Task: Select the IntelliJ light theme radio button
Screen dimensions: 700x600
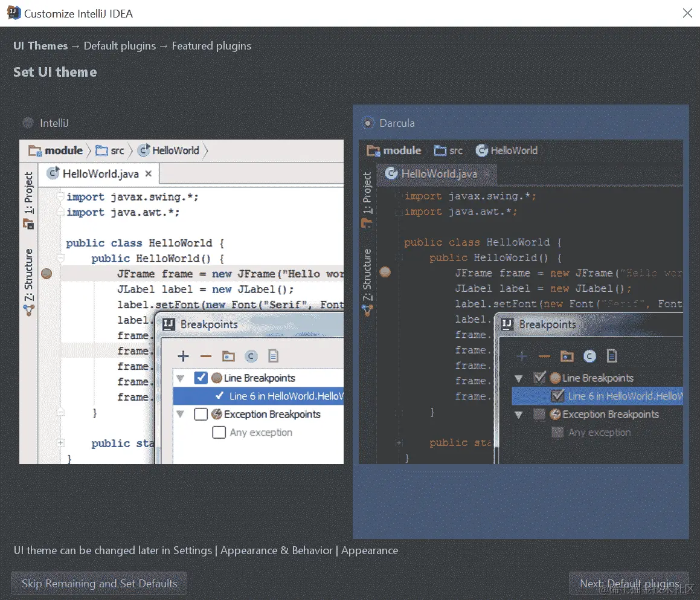Action: 28,123
